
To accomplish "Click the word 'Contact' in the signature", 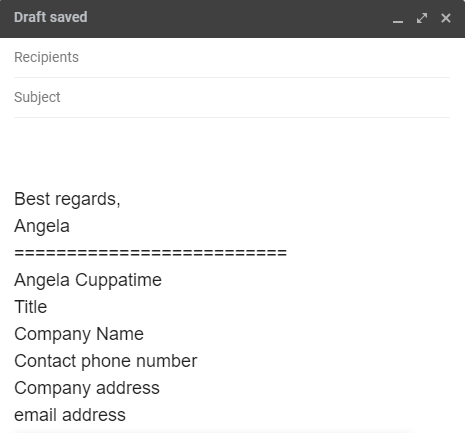I will tap(45, 361).
